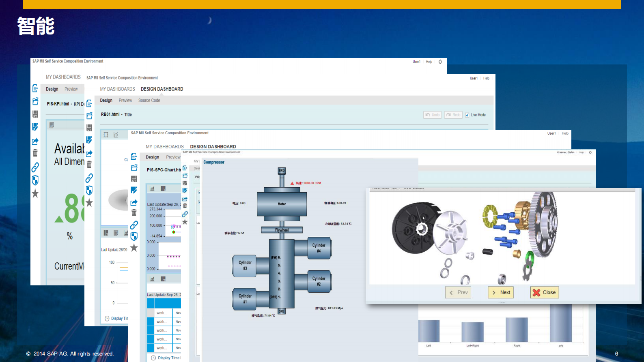Image resolution: width=644 pixels, height=362 pixels.
Task: Open MY DASHBOARDS above PIS-KPI.html
Action: click(x=63, y=77)
